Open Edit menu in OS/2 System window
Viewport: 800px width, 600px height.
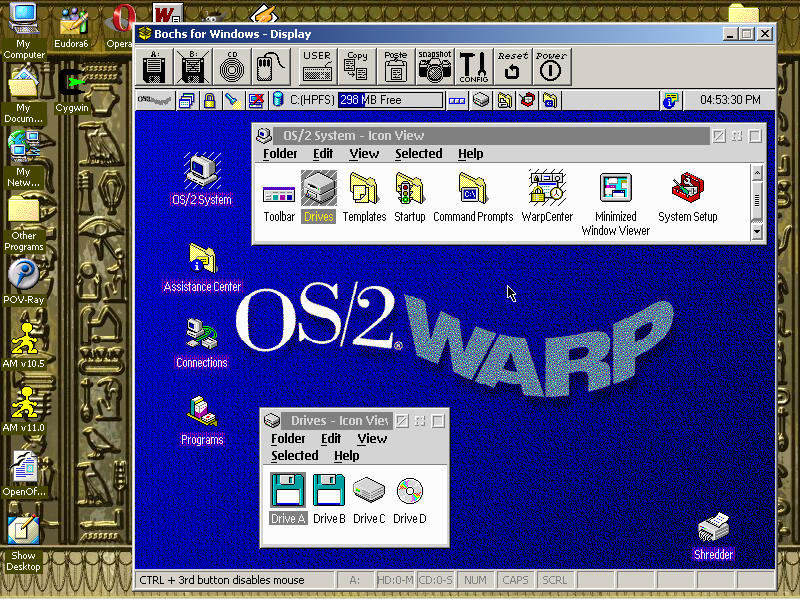[x=323, y=154]
